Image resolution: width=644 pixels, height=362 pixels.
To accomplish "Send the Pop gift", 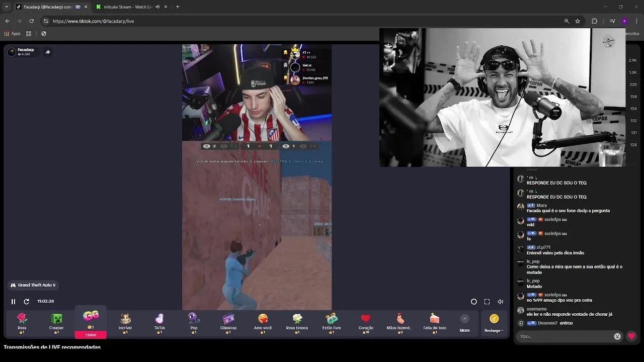I will tap(194, 323).
